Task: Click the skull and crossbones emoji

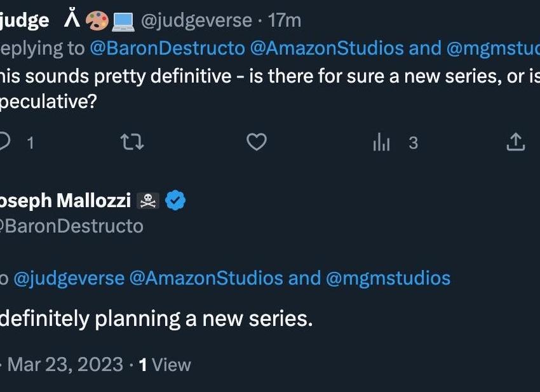Action: point(148,201)
